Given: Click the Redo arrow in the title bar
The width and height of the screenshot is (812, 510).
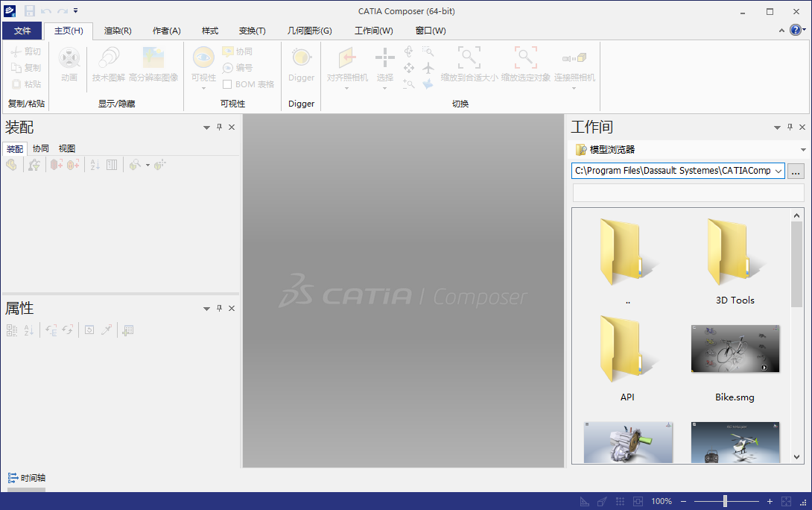Looking at the screenshot, I should coord(63,11).
